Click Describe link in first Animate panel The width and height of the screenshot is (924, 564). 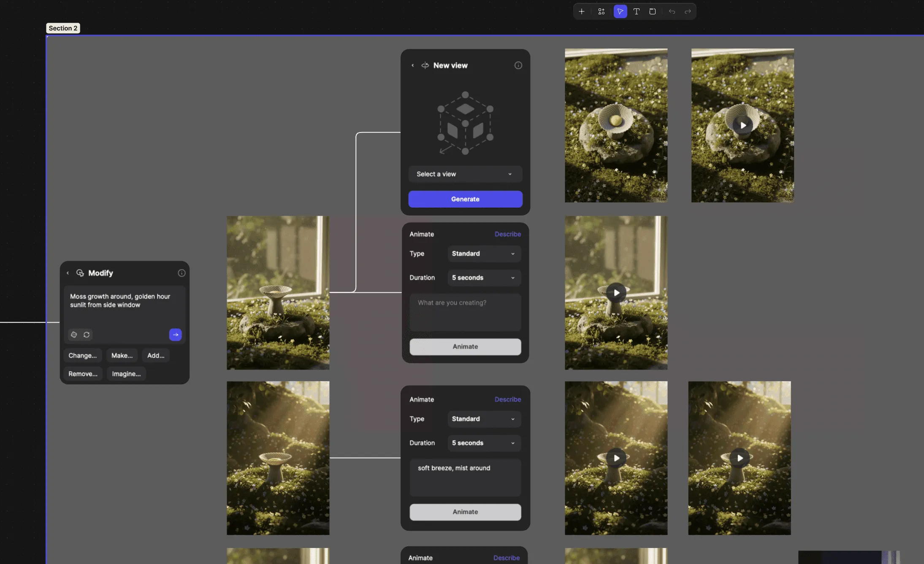(x=507, y=234)
